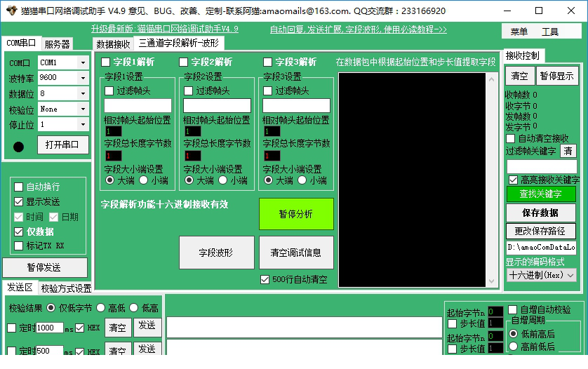Check 过滤帧头 in 字段1设置
588x369 pixels.
coord(109,90)
